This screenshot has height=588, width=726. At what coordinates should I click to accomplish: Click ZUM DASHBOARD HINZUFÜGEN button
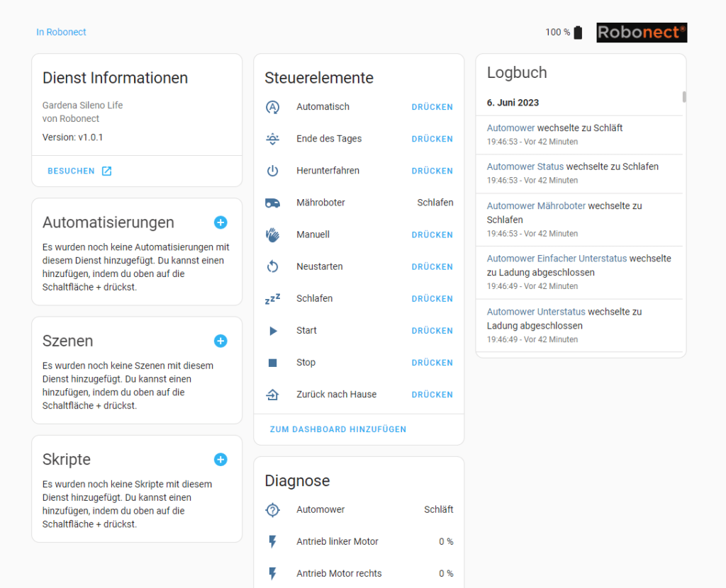(338, 429)
